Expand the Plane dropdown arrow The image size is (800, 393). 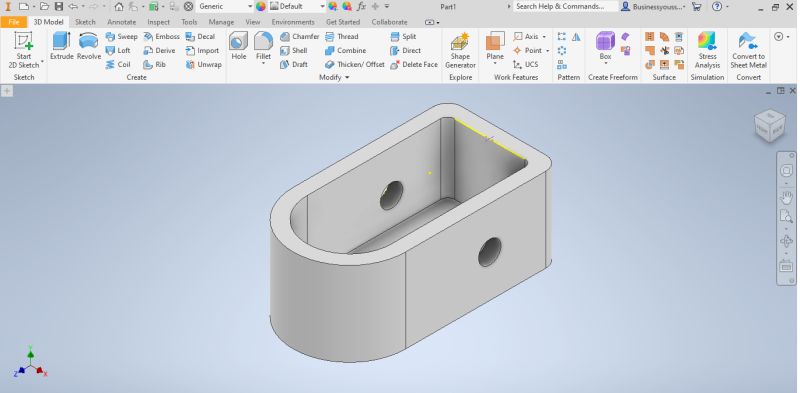pyautogui.click(x=495, y=64)
